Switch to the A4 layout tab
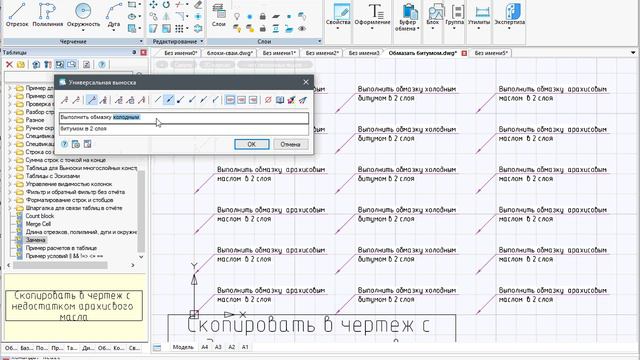Image resolution: width=640 pixels, height=360 pixels. tap(204, 347)
